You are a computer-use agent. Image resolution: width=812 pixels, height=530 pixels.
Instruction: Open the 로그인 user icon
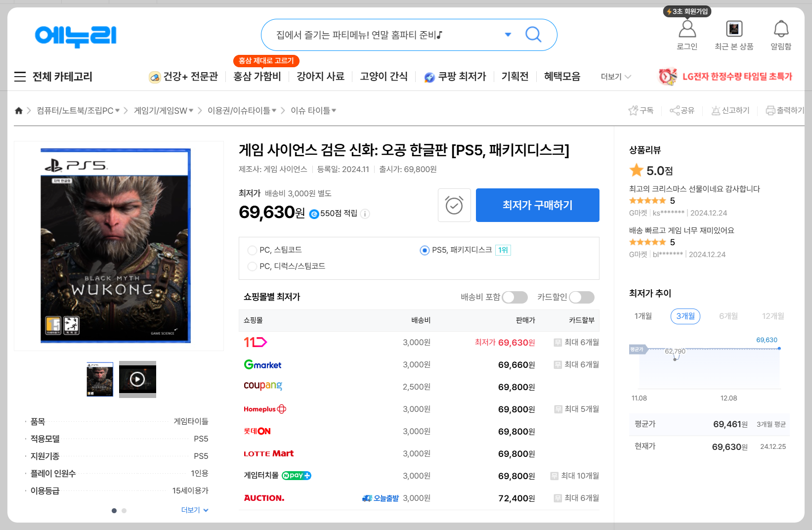click(687, 29)
